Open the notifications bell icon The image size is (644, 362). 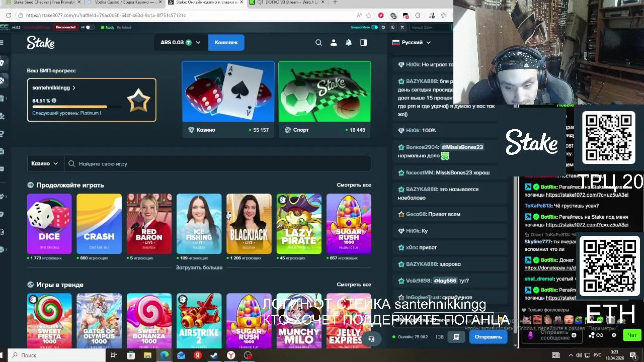point(348,43)
